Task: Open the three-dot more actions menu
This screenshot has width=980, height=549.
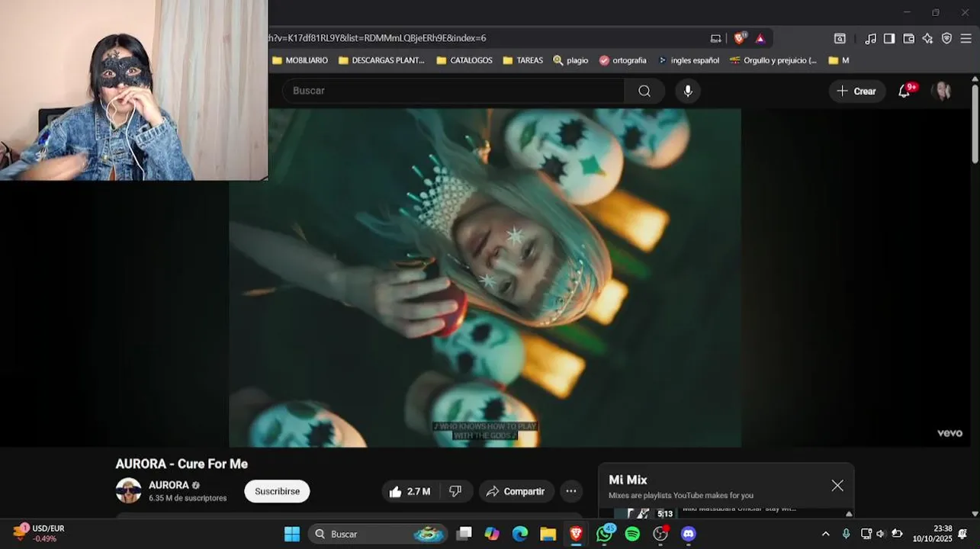Action: point(571,492)
